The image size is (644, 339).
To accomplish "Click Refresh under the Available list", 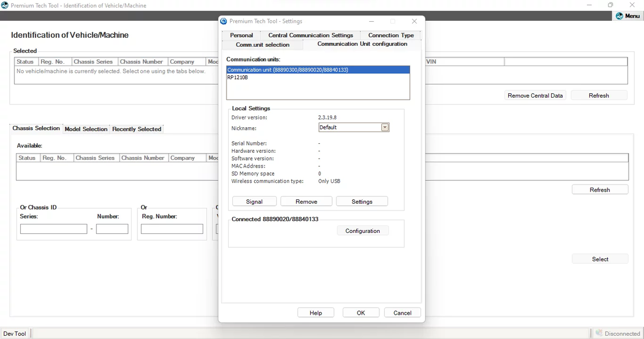I will (600, 189).
